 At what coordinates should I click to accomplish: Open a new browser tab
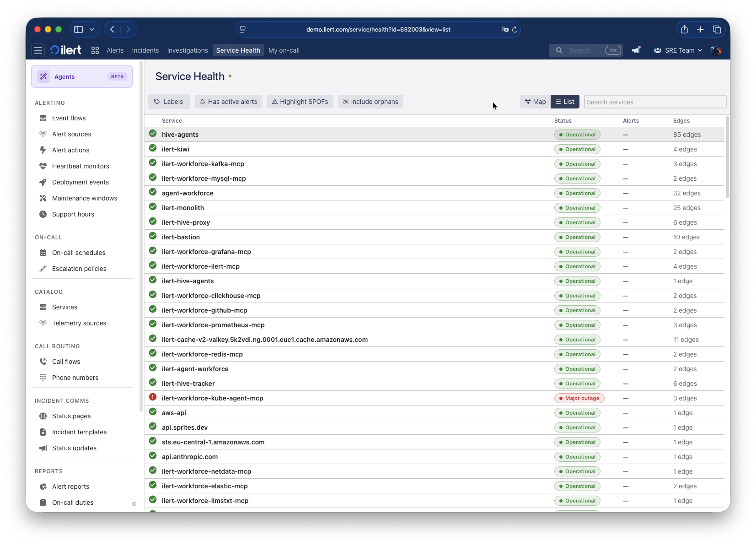coord(700,29)
